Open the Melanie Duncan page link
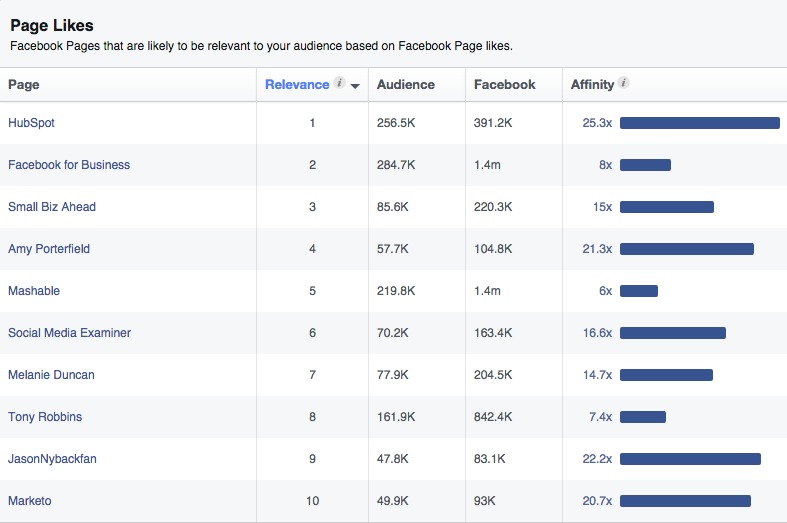This screenshot has height=523, width=787. tap(51, 375)
